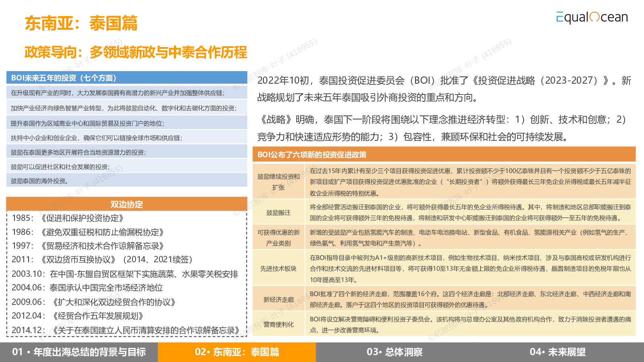Image resolution: width=644 pixels, height=362 pixels.
Task: Select row 加快产业经济向绿色智慧产业转型
Action: point(127,108)
